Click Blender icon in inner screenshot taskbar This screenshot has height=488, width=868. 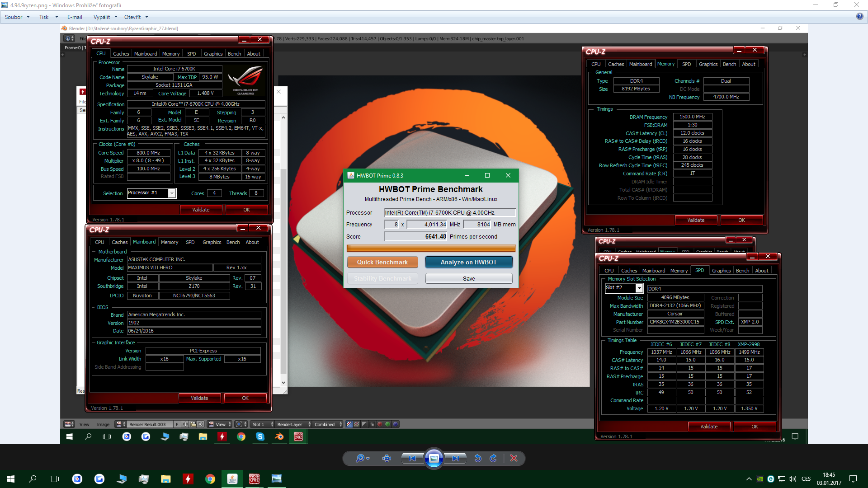point(279,436)
